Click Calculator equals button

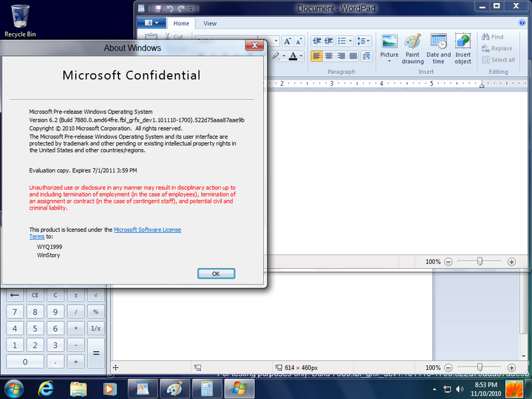pos(96,353)
